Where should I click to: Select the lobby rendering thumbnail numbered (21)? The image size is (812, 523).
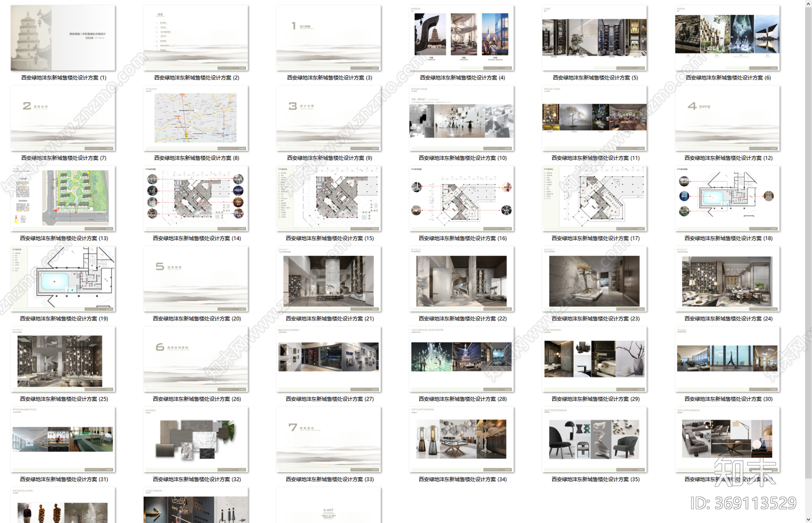[x=329, y=279]
